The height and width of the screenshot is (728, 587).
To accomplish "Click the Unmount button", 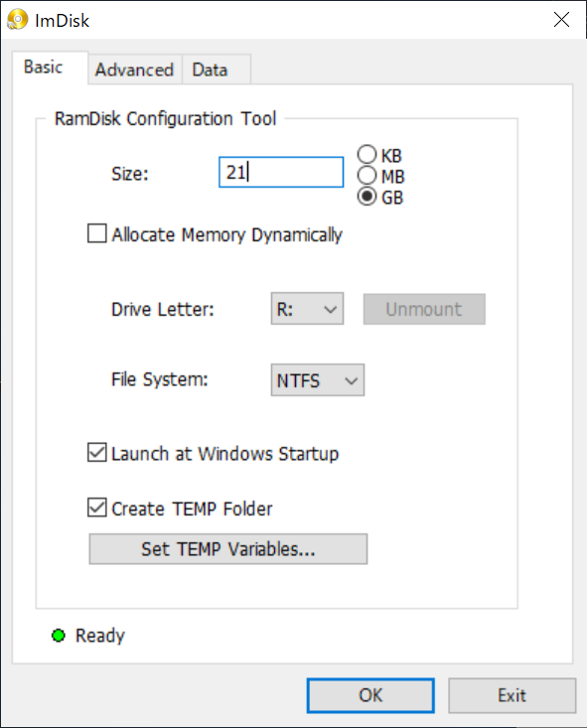I will point(424,309).
